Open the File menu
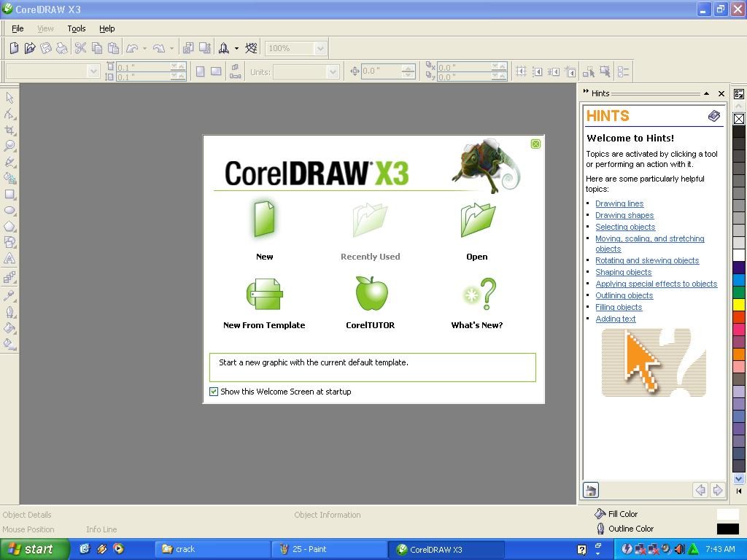 point(17,28)
